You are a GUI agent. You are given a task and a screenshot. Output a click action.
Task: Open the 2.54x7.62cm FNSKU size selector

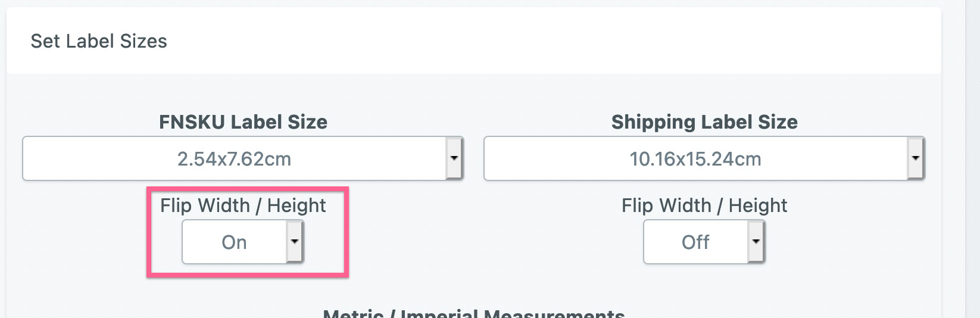coord(243,158)
